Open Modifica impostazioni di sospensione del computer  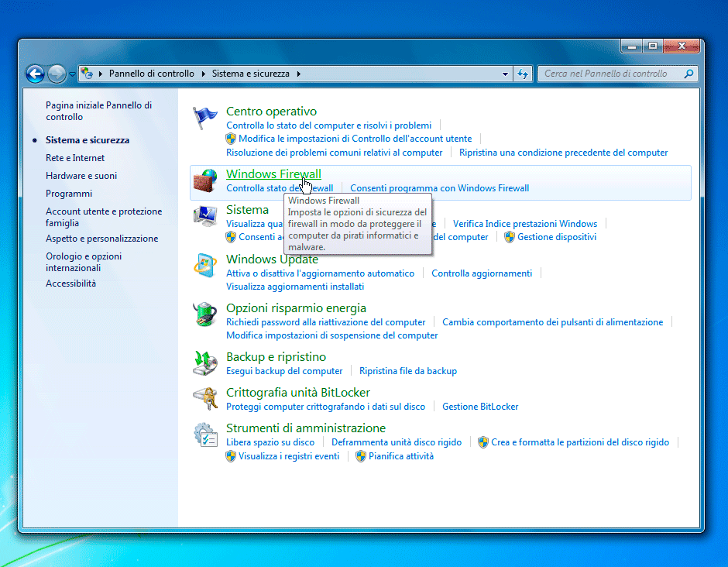(x=332, y=335)
